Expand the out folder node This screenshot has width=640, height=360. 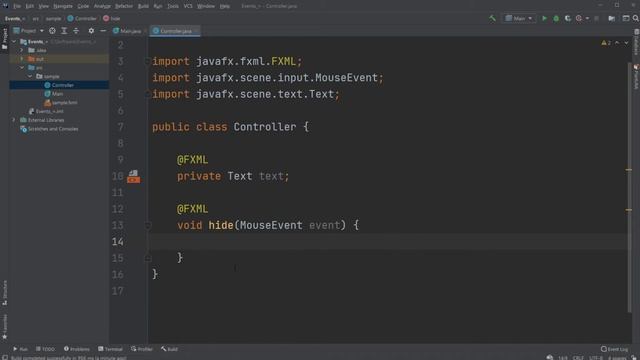pos(22,59)
